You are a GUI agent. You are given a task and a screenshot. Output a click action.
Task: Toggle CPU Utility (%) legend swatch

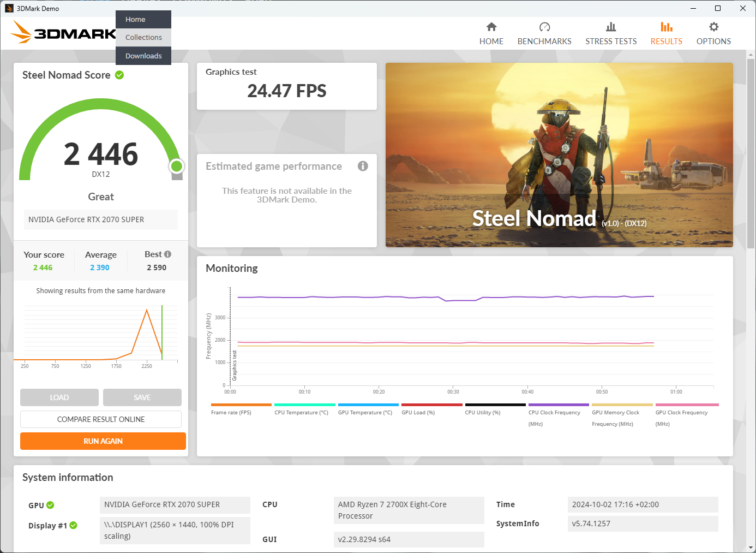pyautogui.click(x=495, y=405)
